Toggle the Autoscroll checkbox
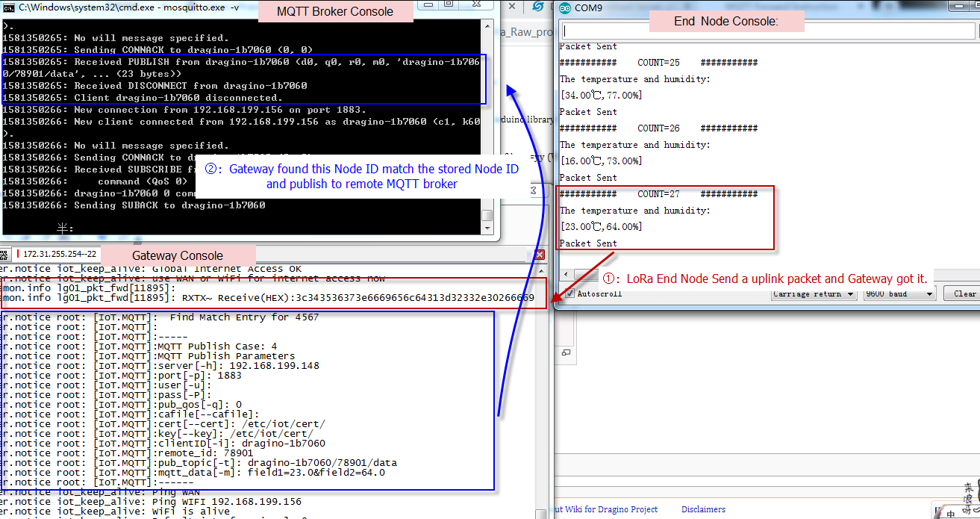 (x=569, y=293)
